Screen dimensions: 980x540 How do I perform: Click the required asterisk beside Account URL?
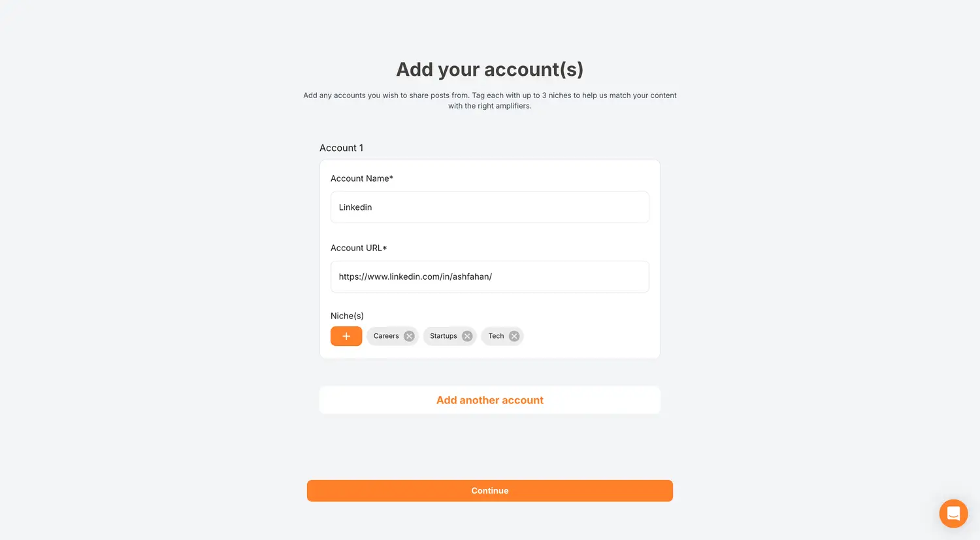pos(385,248)
